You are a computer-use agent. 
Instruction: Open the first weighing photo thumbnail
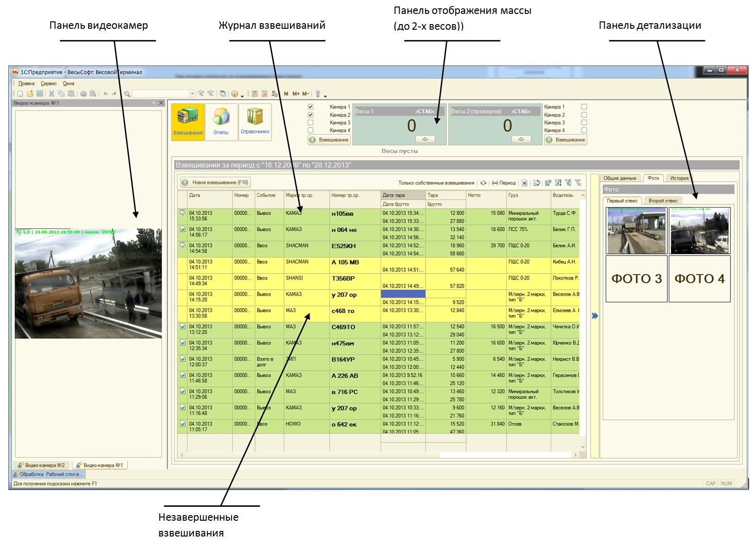636,231
